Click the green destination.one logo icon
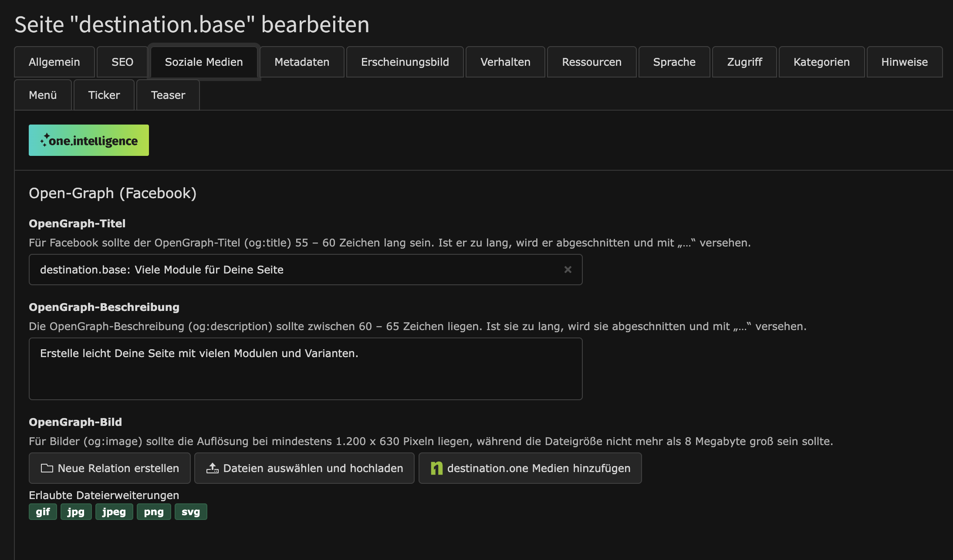Viewport: 953px width, 560px height. click(436, 468)
